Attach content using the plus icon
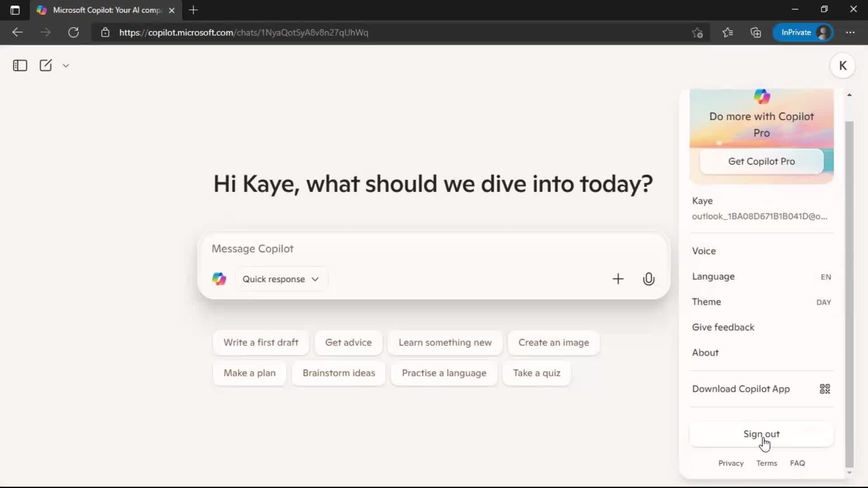This screenshot has width=868, height=488. pos(618,279)
